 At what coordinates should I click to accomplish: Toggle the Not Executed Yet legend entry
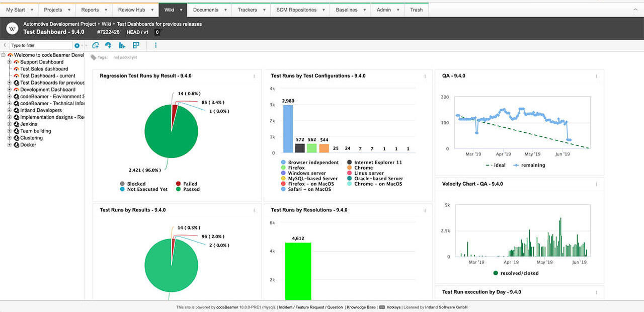[143, 189]
